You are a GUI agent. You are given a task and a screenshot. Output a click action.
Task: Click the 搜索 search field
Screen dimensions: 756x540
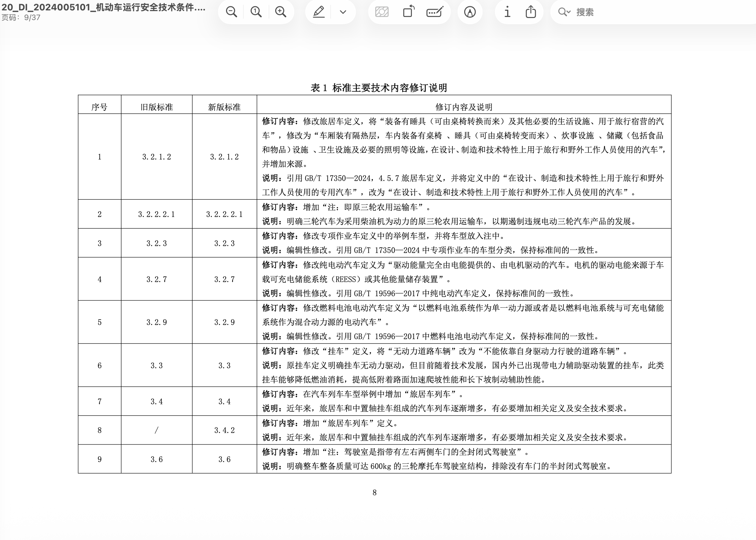[x=640, y=12]
